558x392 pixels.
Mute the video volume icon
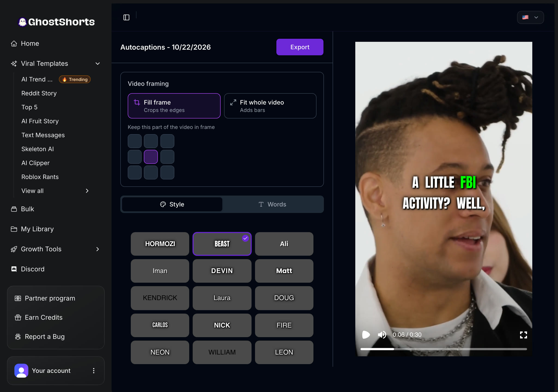coord(382,335)
